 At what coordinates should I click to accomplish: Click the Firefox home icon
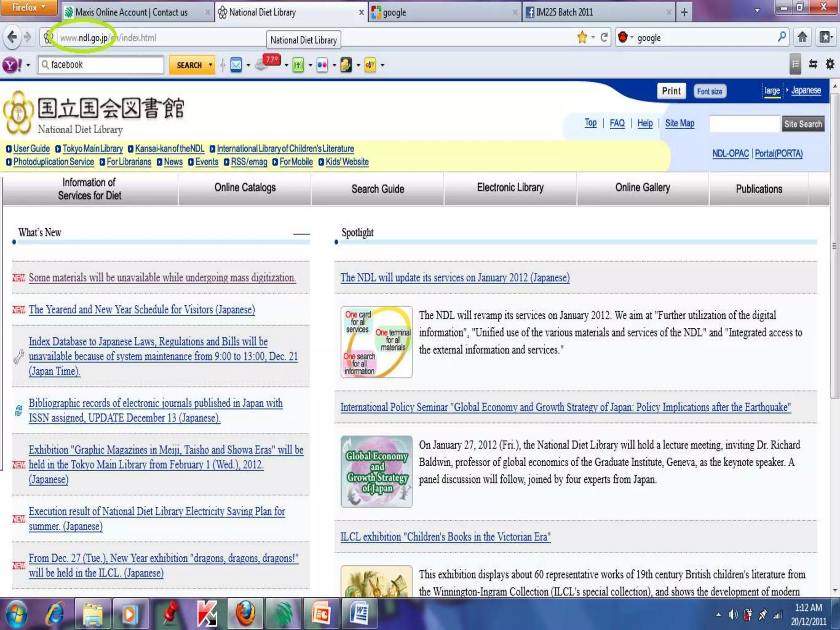pyautogui.click(x=802, y=37)
